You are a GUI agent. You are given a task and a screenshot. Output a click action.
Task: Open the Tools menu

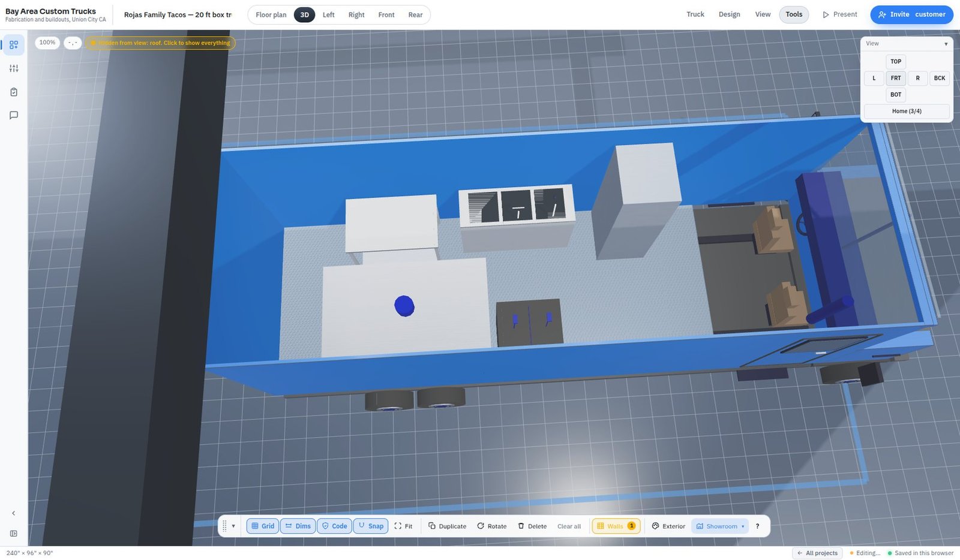pos(794,14)
